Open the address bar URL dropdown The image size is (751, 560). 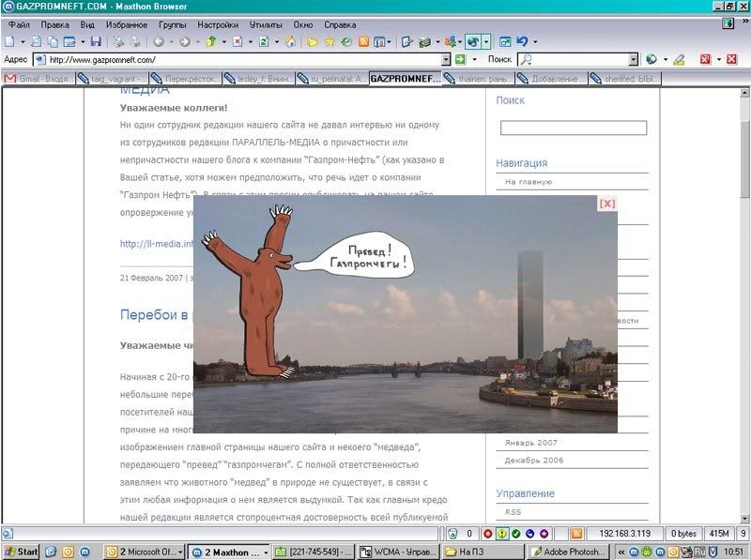coord(446,59)
